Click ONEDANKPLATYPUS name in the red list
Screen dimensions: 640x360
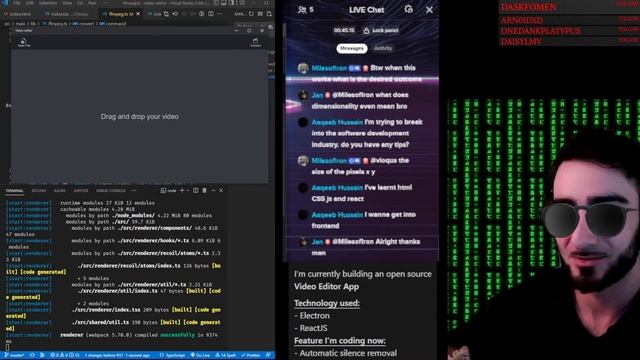click(541, 31)
